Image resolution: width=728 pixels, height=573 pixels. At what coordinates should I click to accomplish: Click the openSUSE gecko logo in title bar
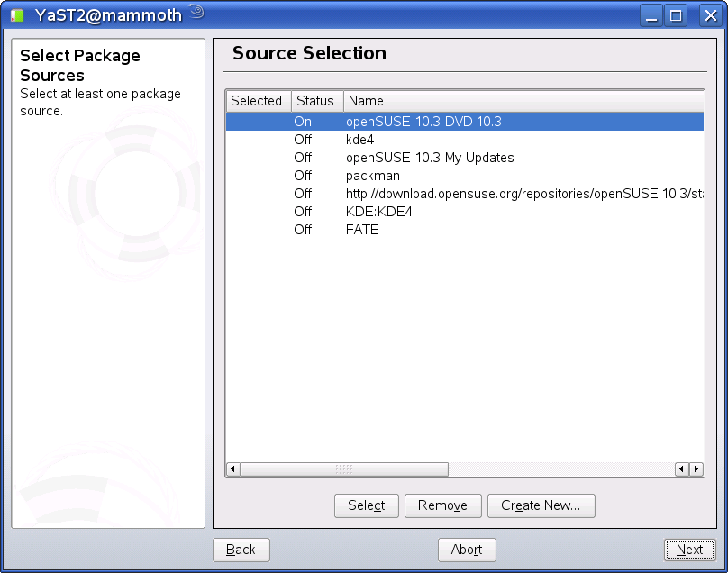(198, 13)
